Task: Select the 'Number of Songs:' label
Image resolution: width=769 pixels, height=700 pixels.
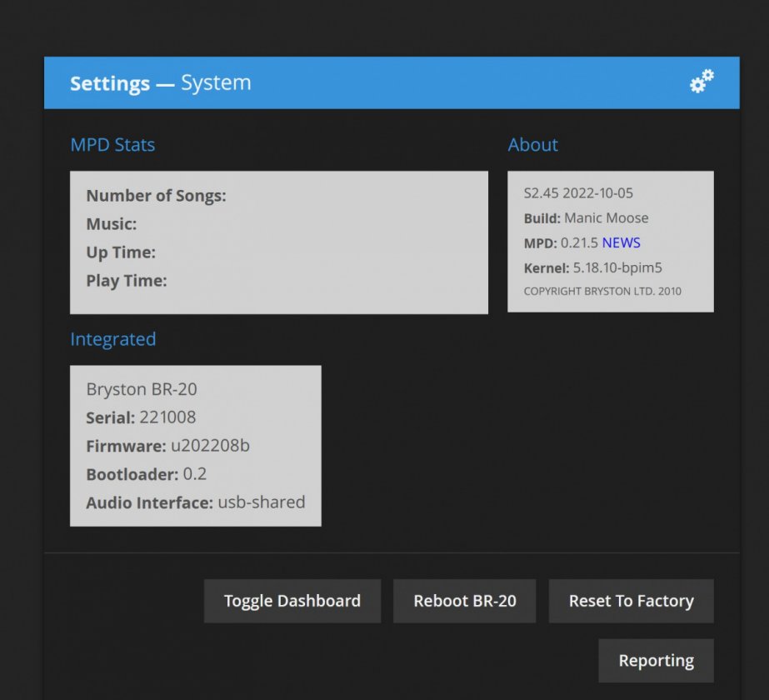Action: (157, 196)
